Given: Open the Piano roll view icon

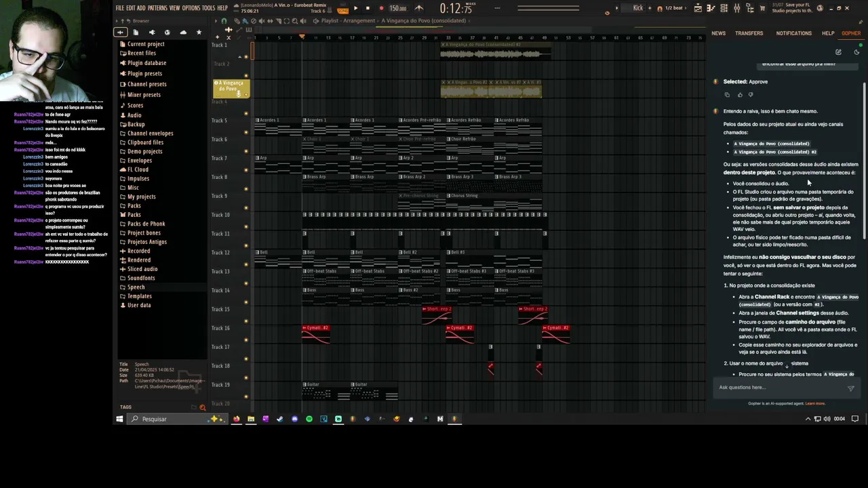Looking at the screenshot, I should [711, 8].
